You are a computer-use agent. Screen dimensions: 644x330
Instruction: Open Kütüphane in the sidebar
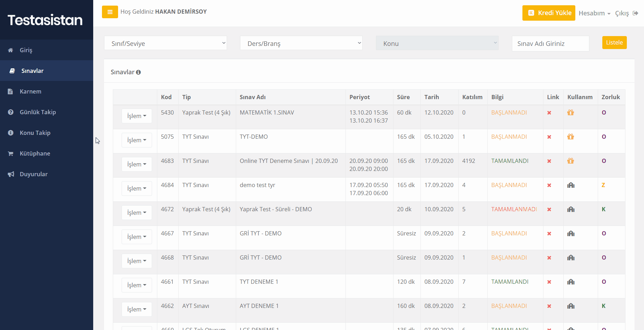click(x=47, y=153)
